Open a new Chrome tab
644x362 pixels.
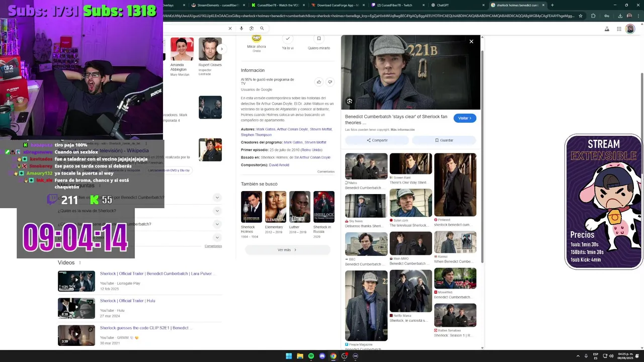pyautogui.click(x=552, y=5)
